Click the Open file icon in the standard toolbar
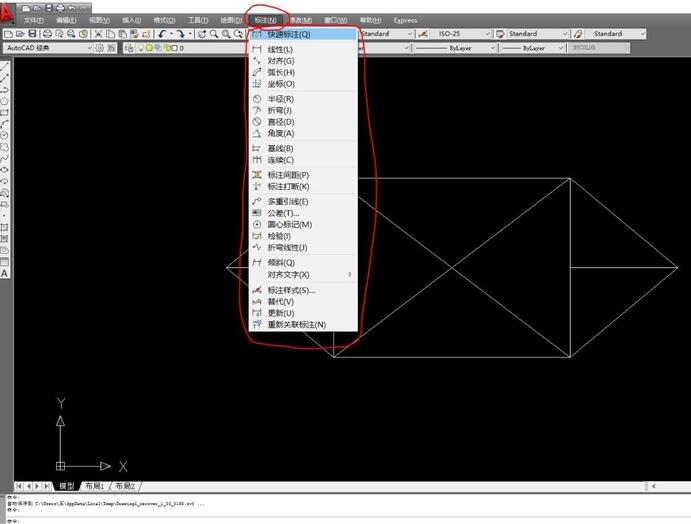Image resolution: width=691 pixels, height=524 pixels. click(20, 34)
